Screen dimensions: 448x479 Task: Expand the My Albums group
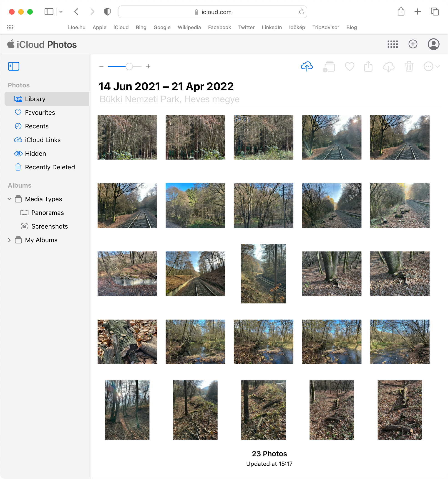click(x=9, y=240)
